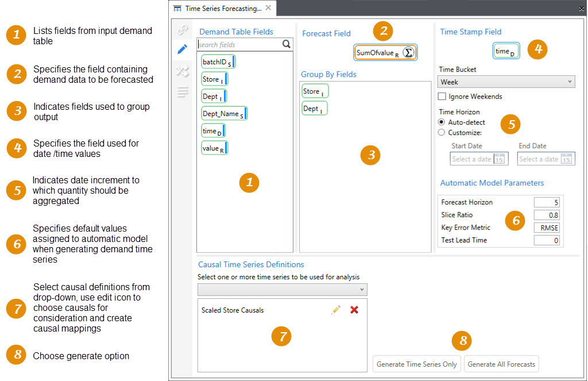Click the chain link icon in sidebar
The width and height of the screenshot is (588, 381).
[182, 30]
